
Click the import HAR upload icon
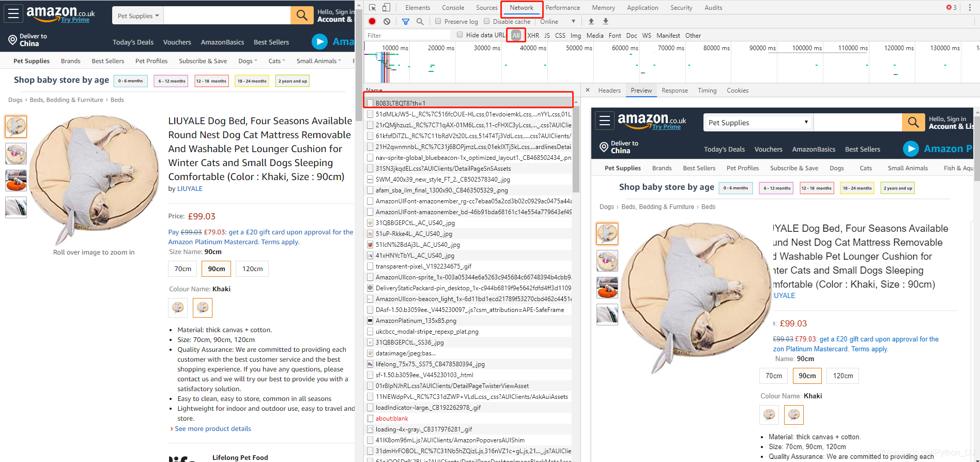591,21
